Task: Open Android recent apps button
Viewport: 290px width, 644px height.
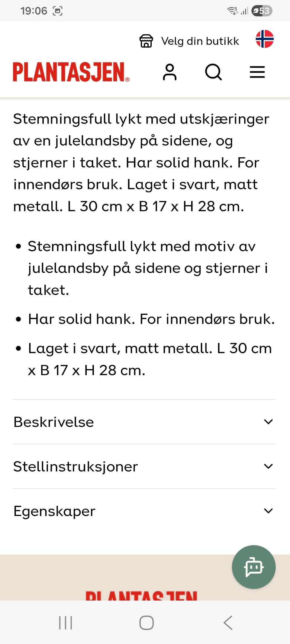Action: coord(66,623)
